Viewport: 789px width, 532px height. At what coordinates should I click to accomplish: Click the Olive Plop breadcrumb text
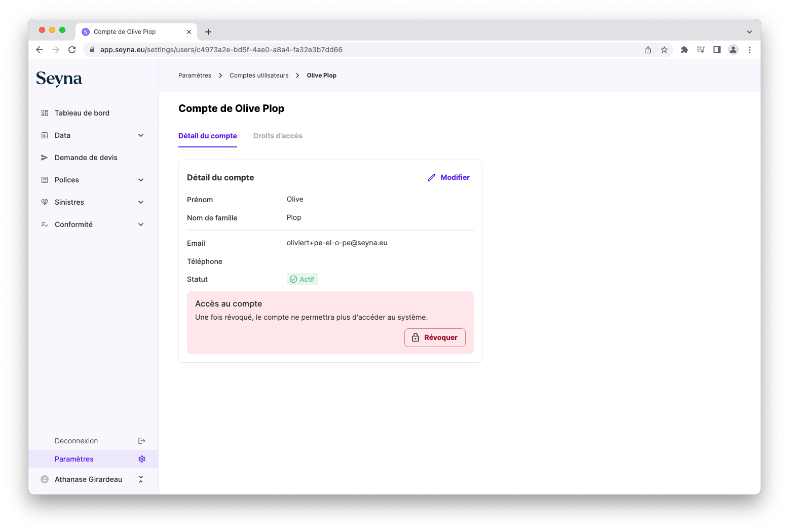point(321,75)
